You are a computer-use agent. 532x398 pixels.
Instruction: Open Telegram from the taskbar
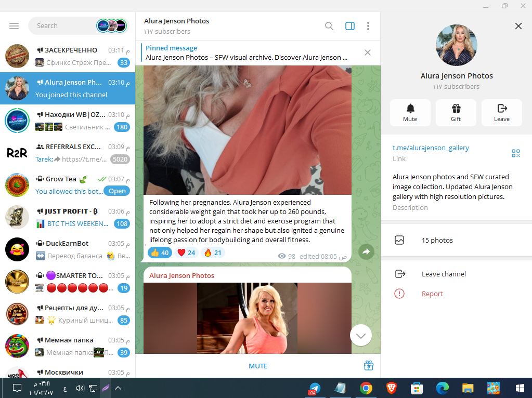(315, 388)
